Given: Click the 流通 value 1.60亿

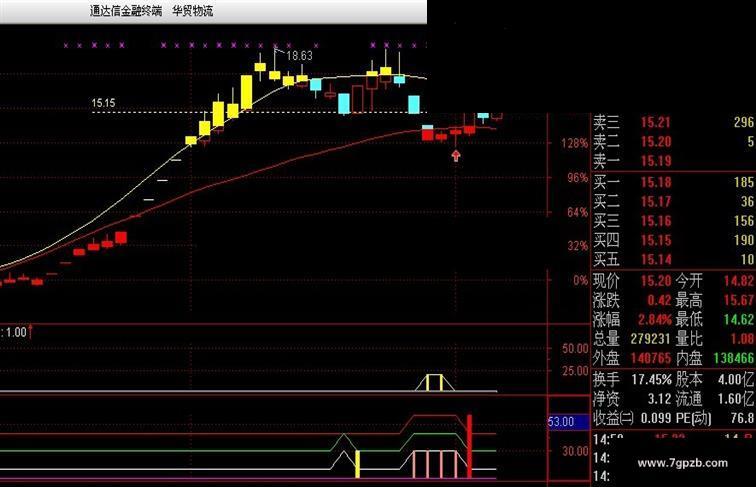Looking at the screenshot, I should [x=736, y=399].
